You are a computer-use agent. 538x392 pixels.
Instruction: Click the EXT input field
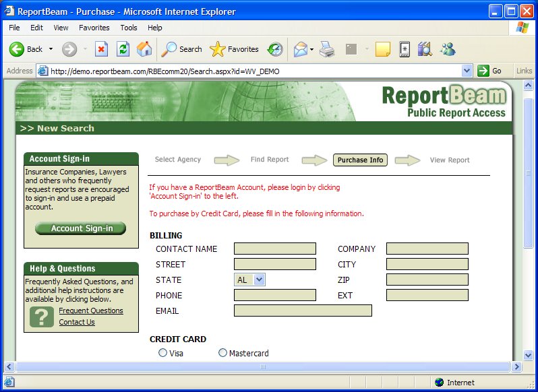427,295
